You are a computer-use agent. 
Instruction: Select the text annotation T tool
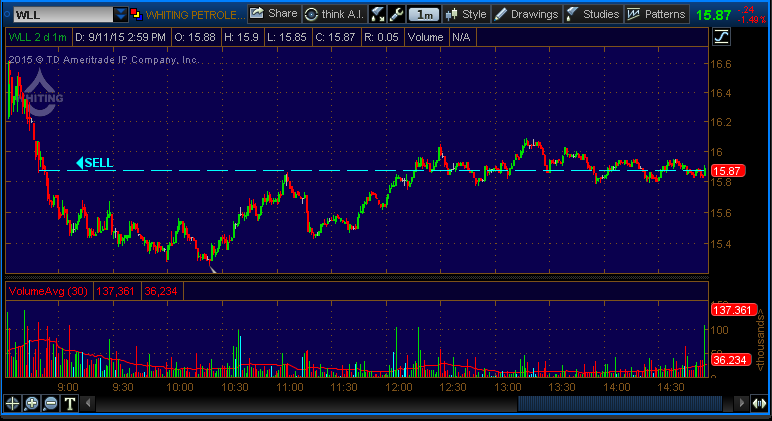click(x=70, y=403)
